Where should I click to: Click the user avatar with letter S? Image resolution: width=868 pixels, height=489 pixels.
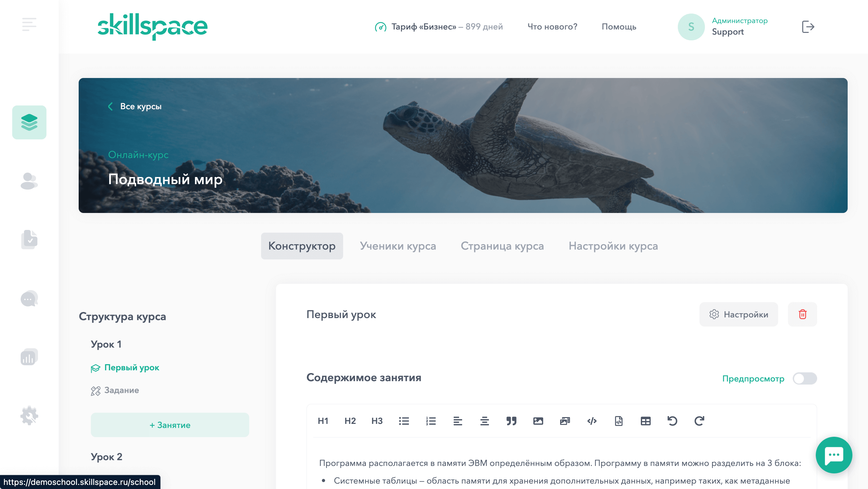(691, 27)
